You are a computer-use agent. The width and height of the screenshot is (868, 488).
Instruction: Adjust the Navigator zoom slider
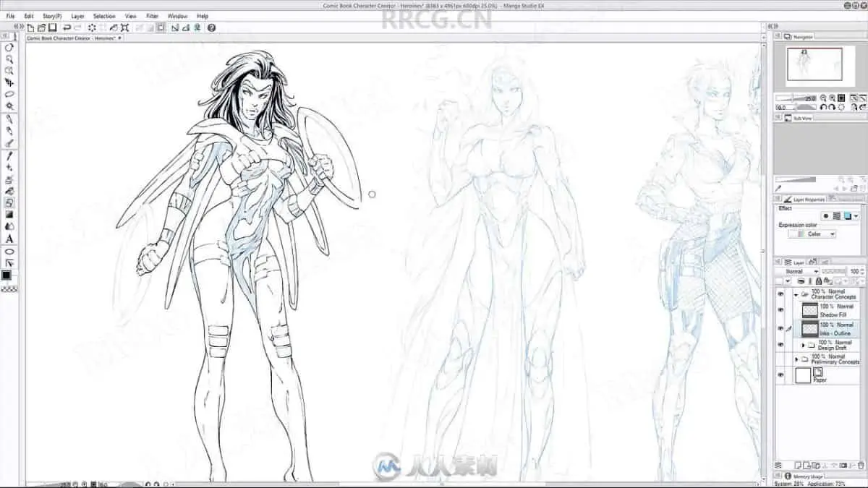coord(796,98)
